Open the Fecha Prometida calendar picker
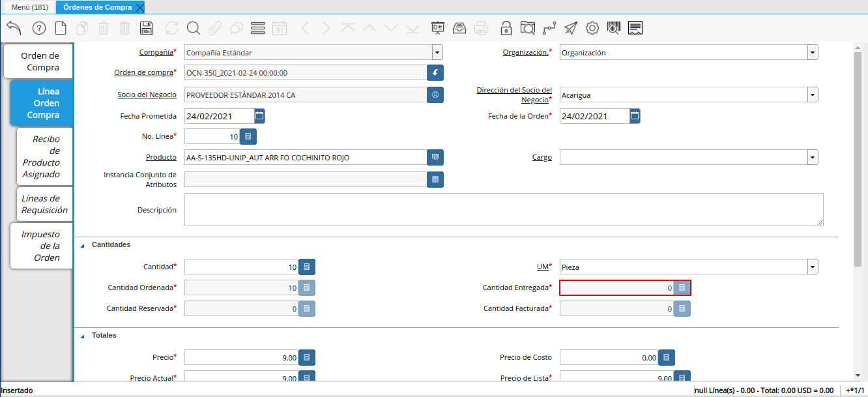Image resolution: width=868 pixels, height=397 pixels. click(259, 116)
